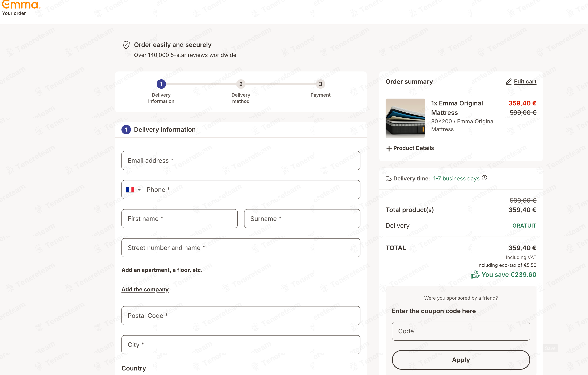Click into the First name field
The height and width of the screenshot is (375, 588).
(179, 219)
